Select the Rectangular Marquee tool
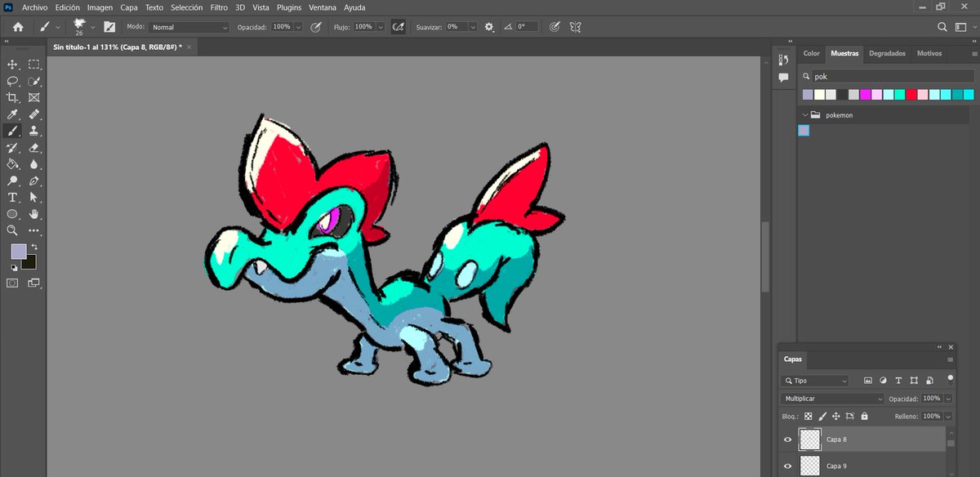Screen dimensions: 980x477 34,65
